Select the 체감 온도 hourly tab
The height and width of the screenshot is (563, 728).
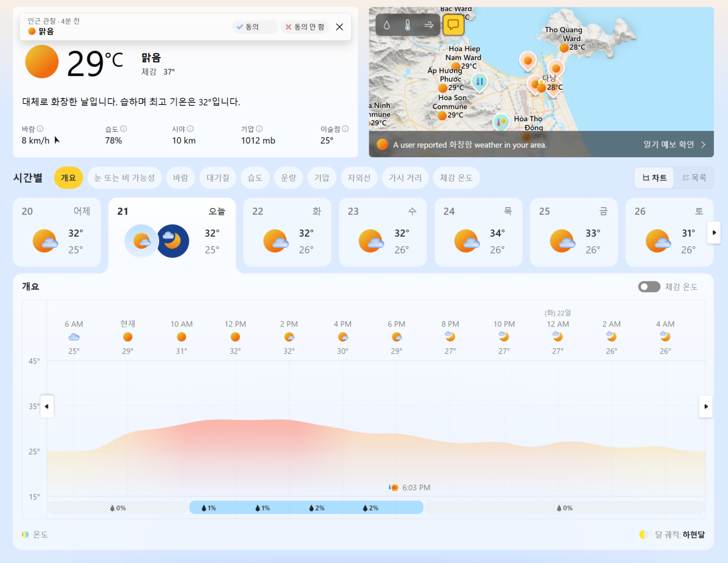[457, 178]
